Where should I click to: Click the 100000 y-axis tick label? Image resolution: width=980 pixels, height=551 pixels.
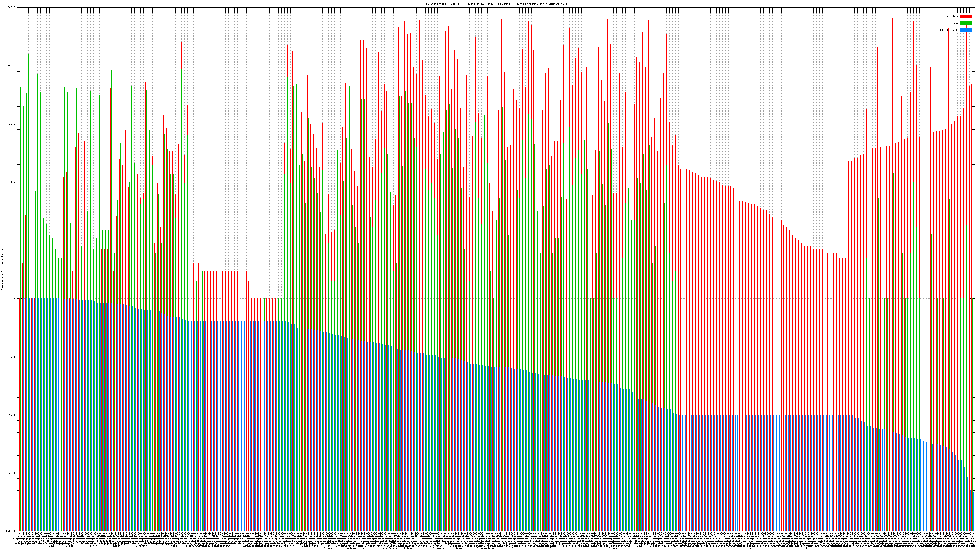pyautogui.click(x=11, y=8)
